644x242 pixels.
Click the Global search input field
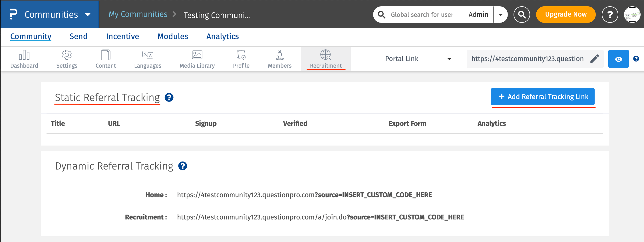422,15
